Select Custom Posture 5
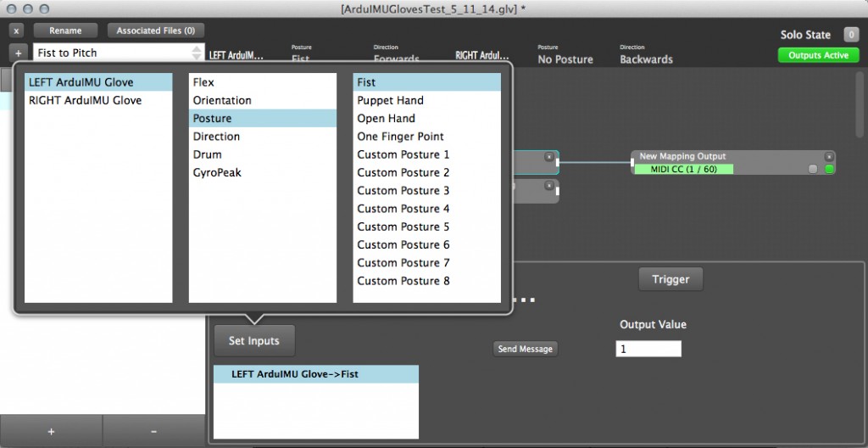The height and width of the screenshot is (448, 868). (427, 227)
